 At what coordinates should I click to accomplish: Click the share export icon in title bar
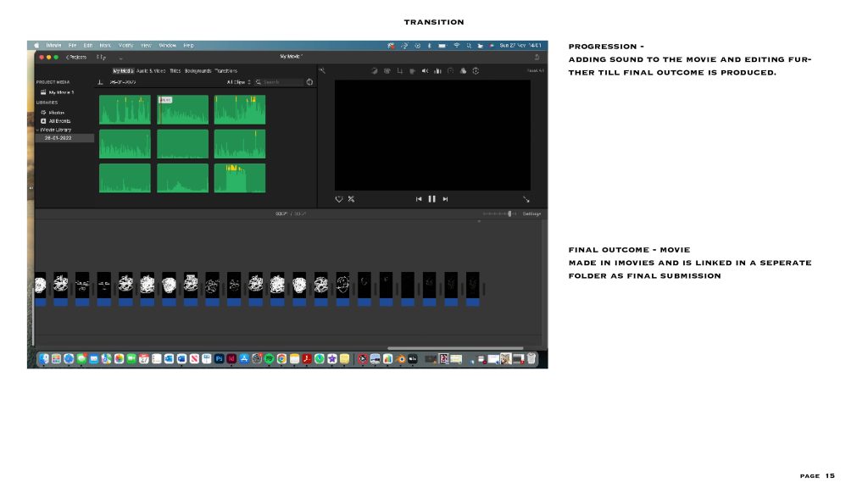pos(537,57)
